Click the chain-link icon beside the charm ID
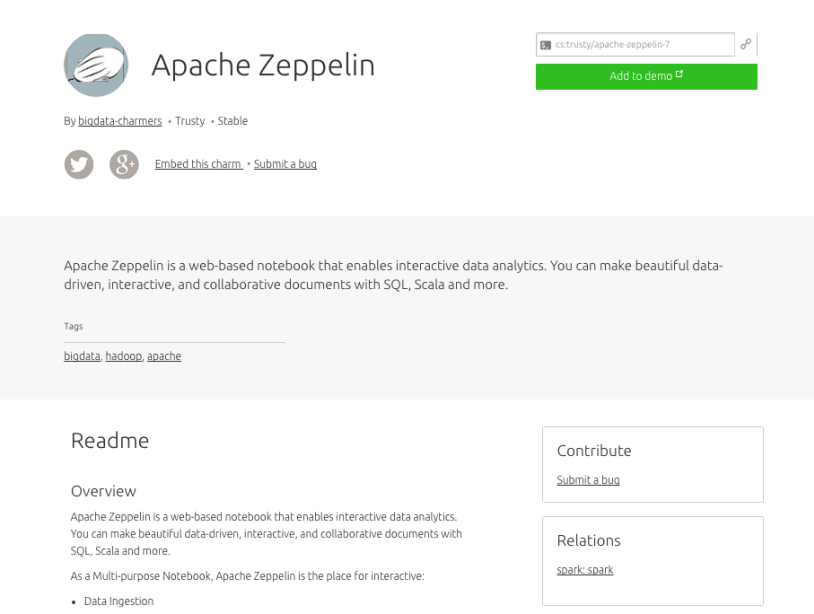This screenshot has height=614, width=814. point(745,44)
